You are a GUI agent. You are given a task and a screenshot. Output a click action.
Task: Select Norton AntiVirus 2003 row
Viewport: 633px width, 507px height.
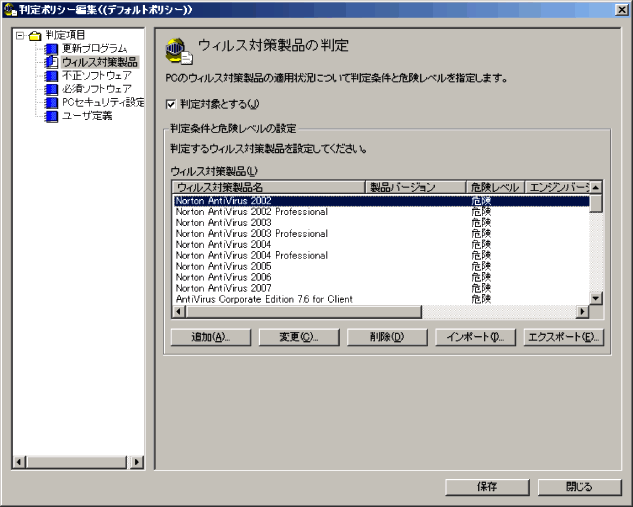coord(381,222)
